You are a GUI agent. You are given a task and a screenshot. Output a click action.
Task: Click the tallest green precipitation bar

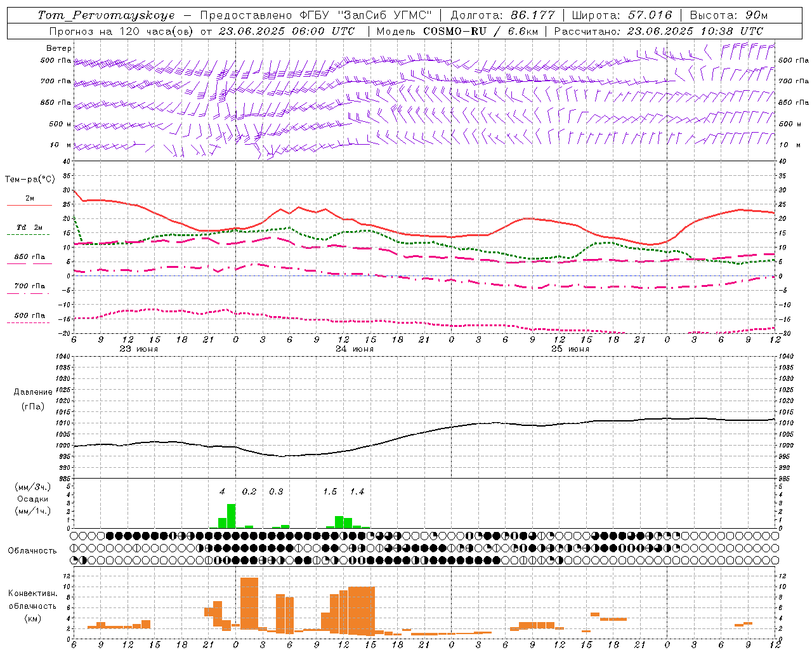coord(232,516)
